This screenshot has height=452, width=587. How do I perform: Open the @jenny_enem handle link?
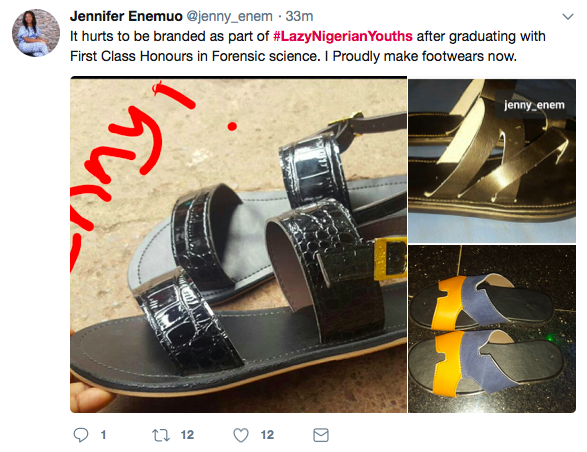click(x=229, y=16)
